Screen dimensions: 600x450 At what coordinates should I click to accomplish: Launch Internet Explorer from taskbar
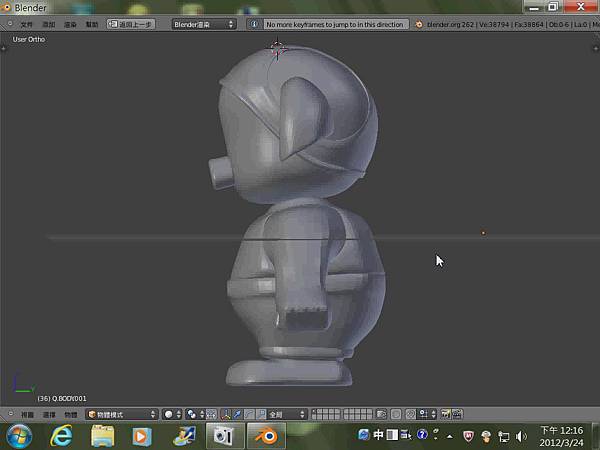click(x=61, y=436)
